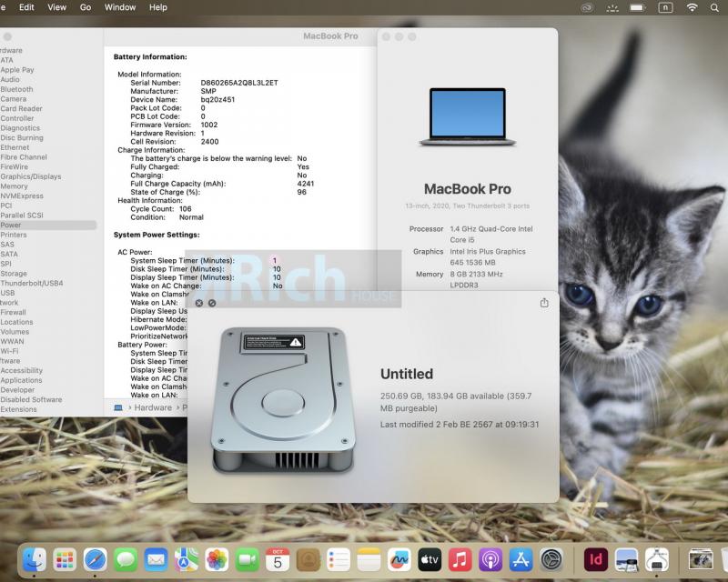Select Extensions in the sidebar
The height and width of the screenshot is (582, 728).
18,409
